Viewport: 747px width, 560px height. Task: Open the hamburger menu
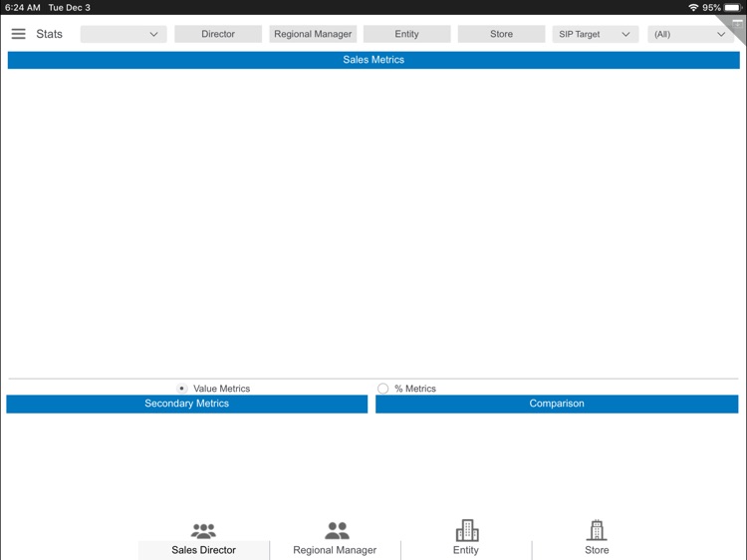point(18,34)
